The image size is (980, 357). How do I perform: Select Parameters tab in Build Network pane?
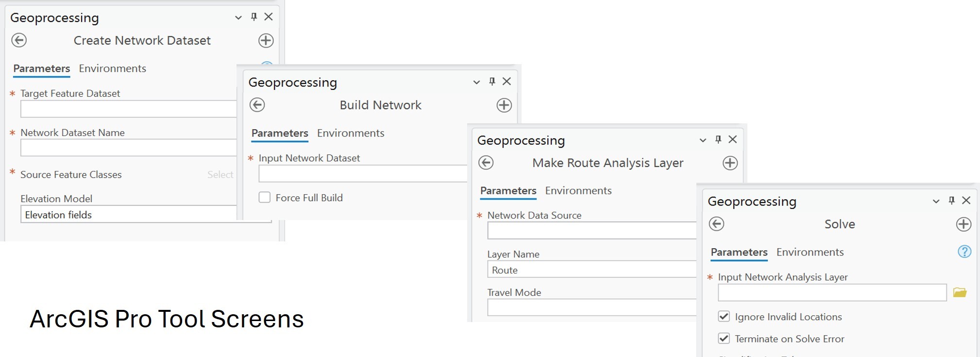pos(280,133)
